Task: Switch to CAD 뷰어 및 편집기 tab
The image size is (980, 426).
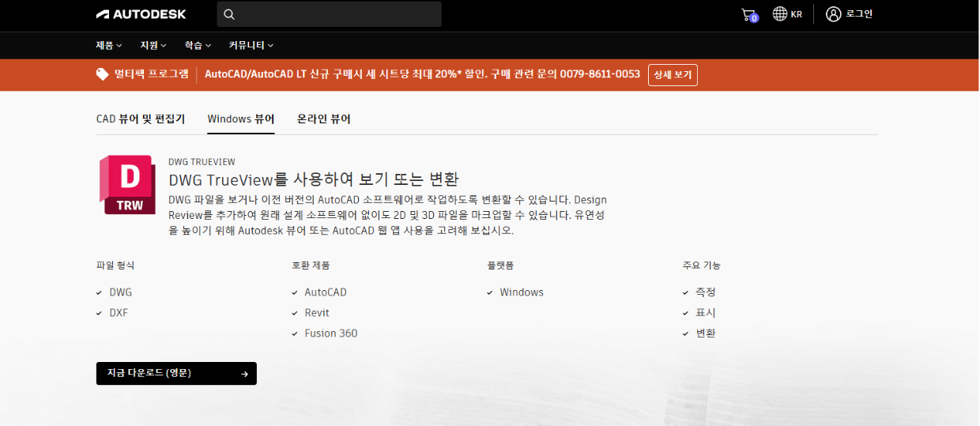Action: pos(141,119)
